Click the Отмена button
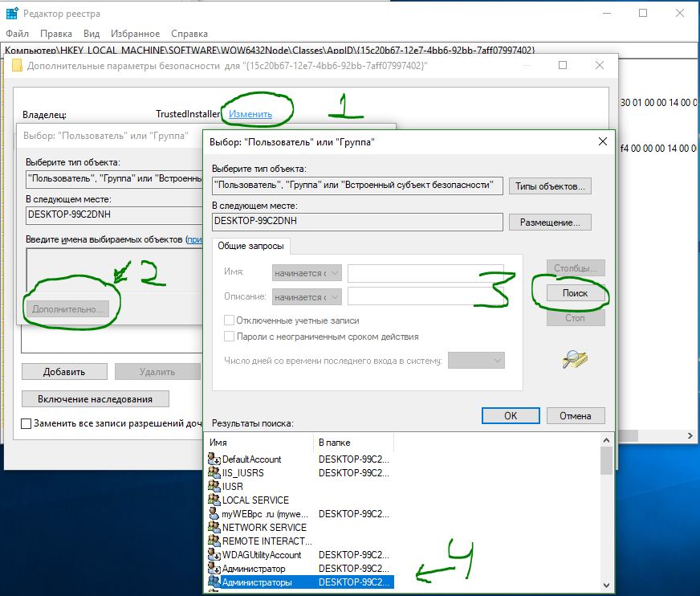700x596 pixels. click(x=575, y=415)
